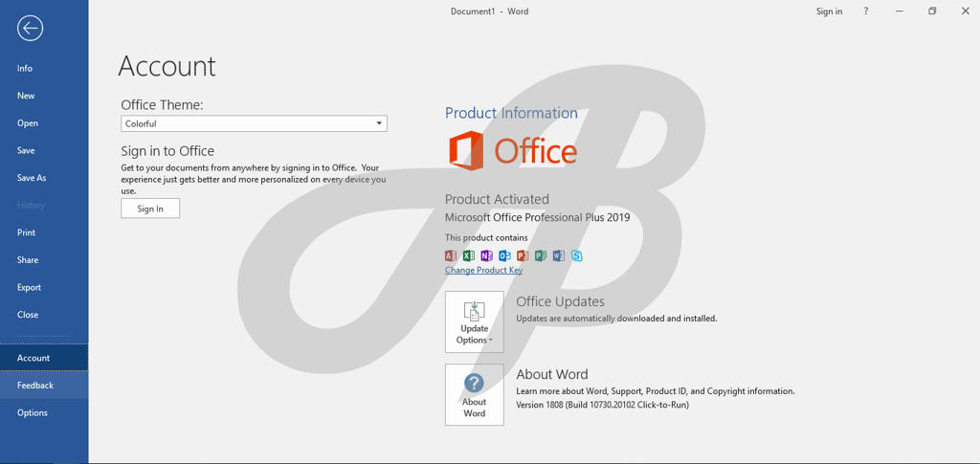The width and height of the screenshot is (980, 464).
Task: Click the Office Updates heading
Action: pos(560,301)
